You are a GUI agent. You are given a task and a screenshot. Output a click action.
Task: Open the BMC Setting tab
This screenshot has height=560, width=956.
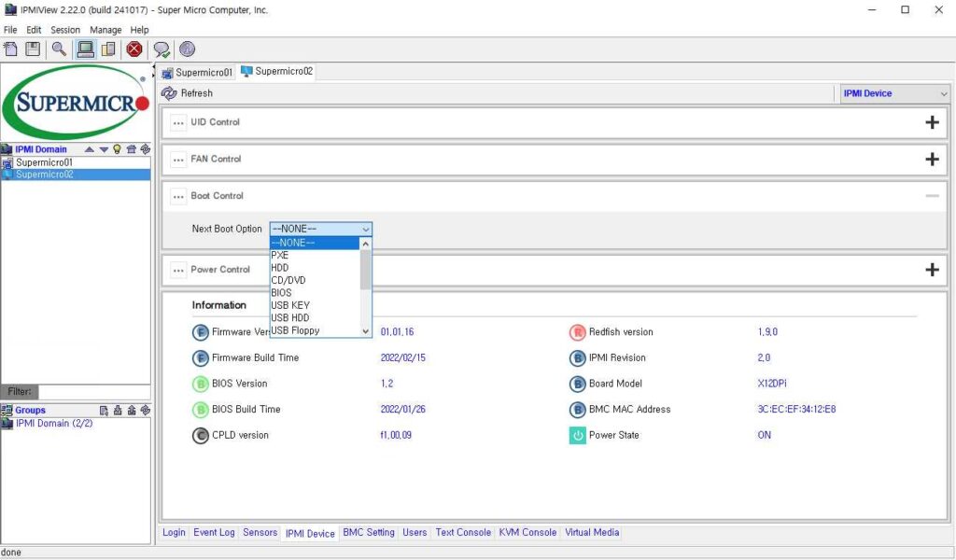369,533
